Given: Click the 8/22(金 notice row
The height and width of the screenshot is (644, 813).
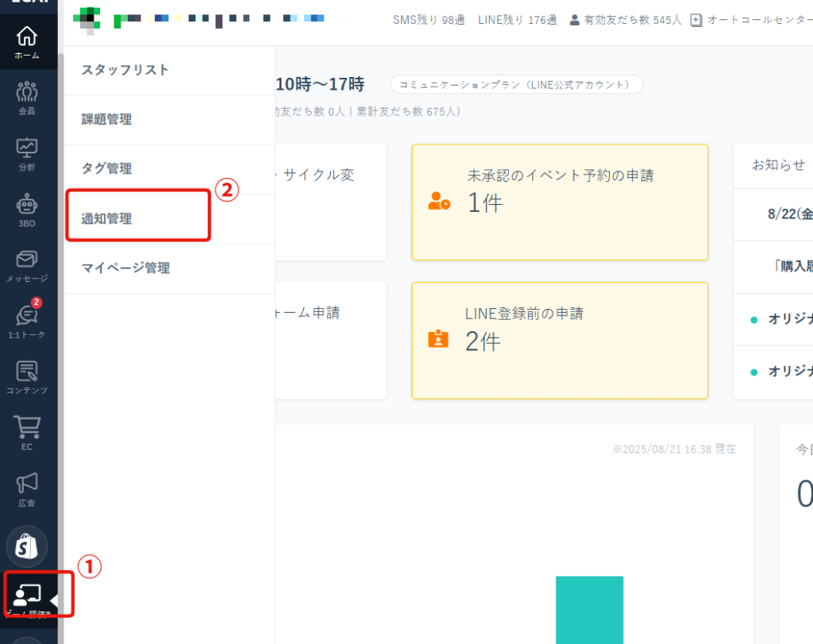Looking at the screenshot, I should pos(773,214).
